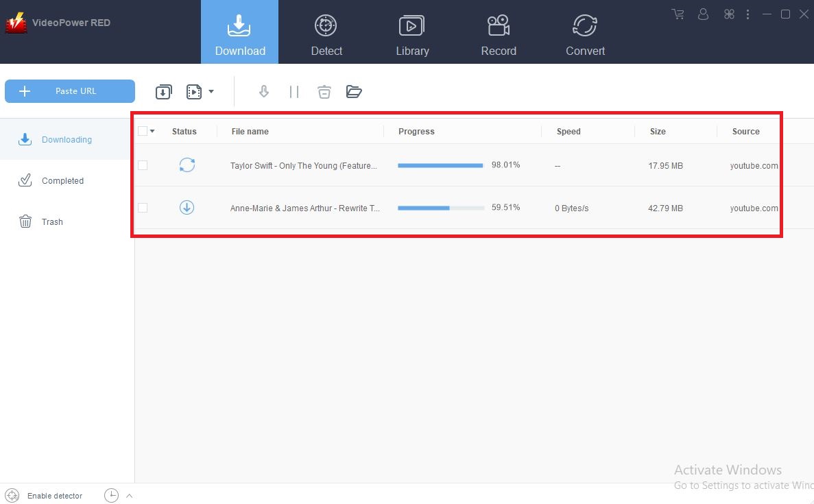The height and width of the screenshot is (504, 814).
Task: Select the file name 'Taylor Swift - Only The Young'
Action: [x=304, y=165]
